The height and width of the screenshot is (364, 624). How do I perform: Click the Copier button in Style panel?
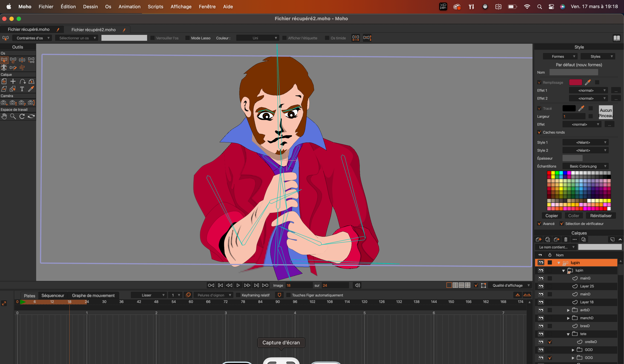[x=551, y=216]
